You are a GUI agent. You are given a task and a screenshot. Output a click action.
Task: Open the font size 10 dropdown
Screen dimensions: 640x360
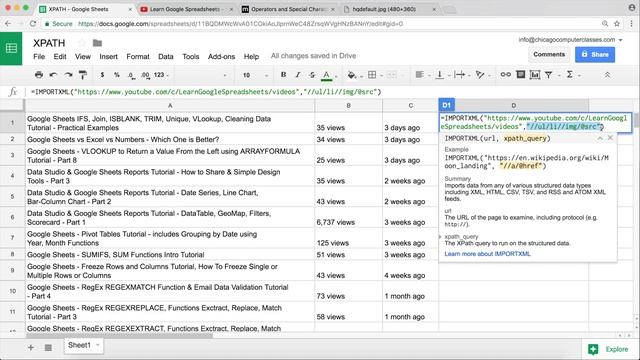(x=255, y=75)
